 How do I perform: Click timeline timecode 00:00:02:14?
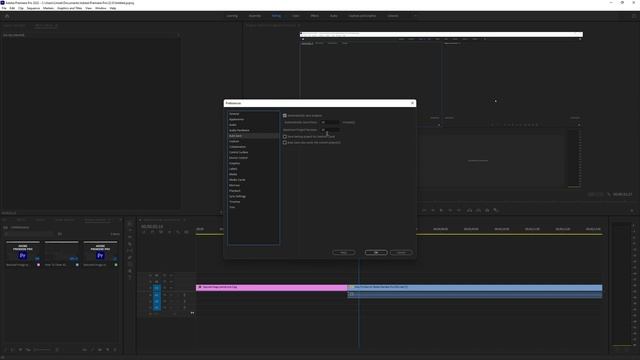152,227
